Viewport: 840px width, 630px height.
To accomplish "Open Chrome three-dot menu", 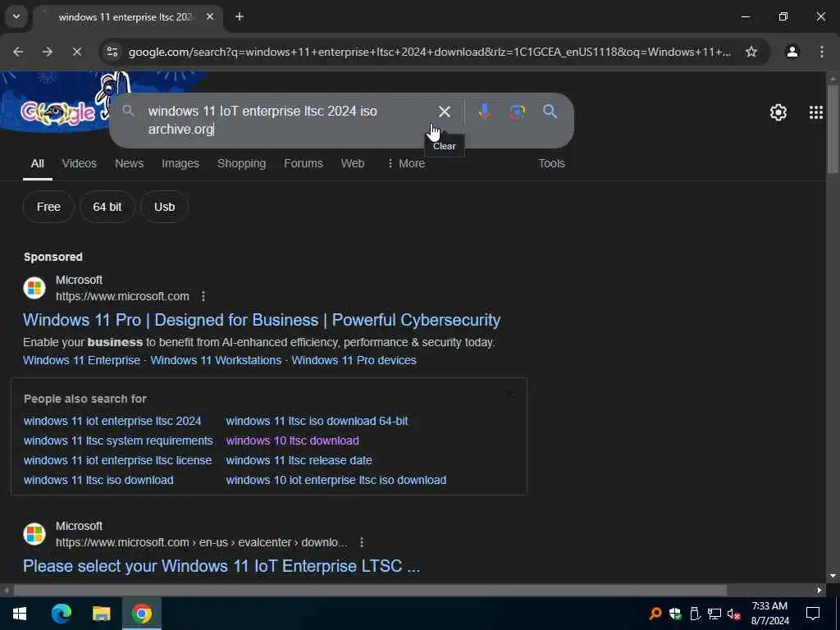I will click(822, 52).
